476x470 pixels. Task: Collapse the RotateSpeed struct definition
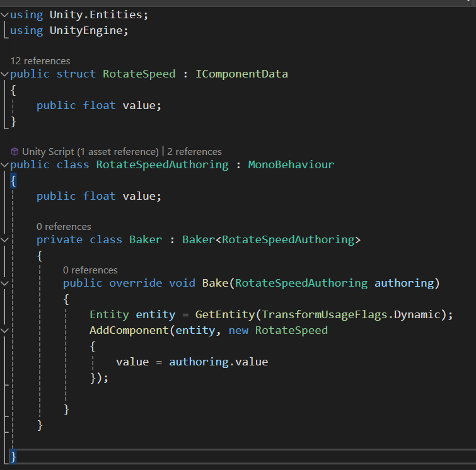[x=4, y=74]
